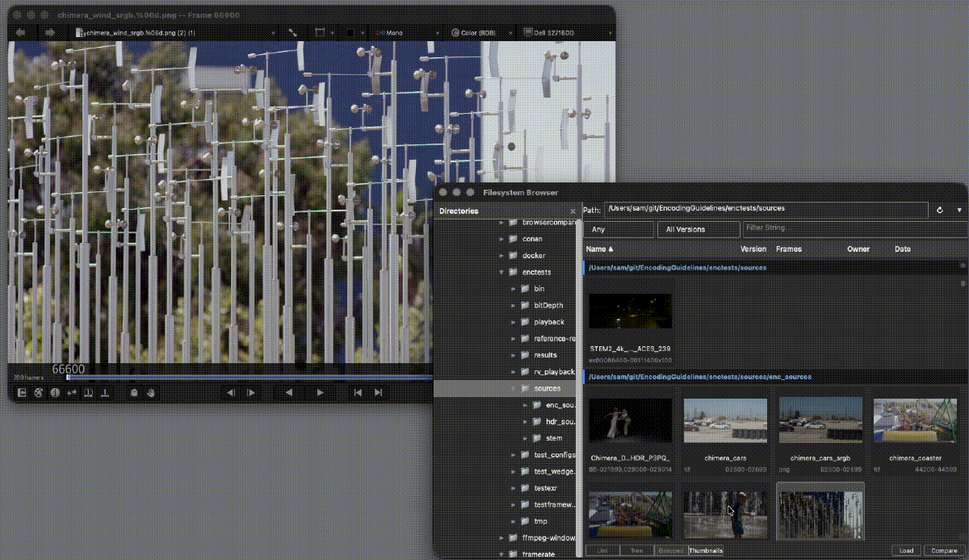Play the sequence in reverse
Image resolution: width=969 pixels, height=560 pixels.
tap(288, 393)
